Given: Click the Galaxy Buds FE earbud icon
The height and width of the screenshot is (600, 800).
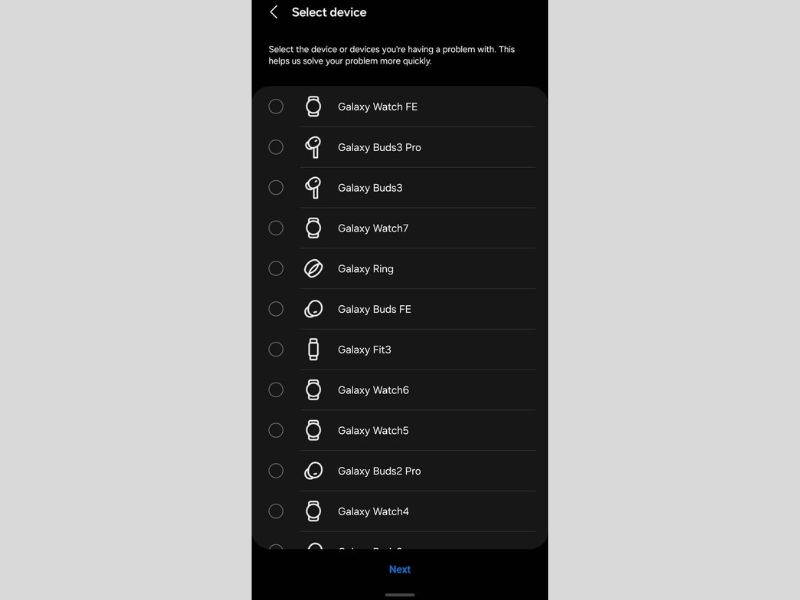Looking at the screenshot, I should [313, 309].
